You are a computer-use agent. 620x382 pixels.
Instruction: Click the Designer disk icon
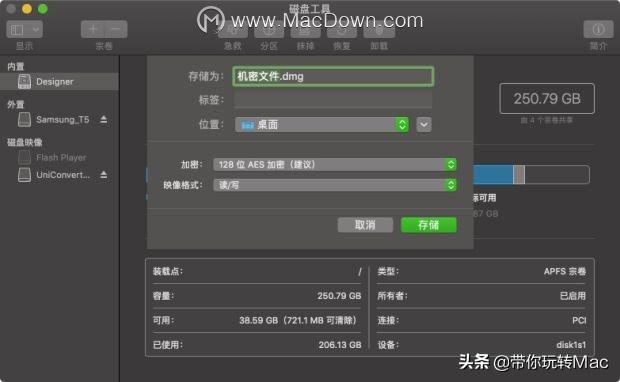pyautogui.click(x=24, y=81)
